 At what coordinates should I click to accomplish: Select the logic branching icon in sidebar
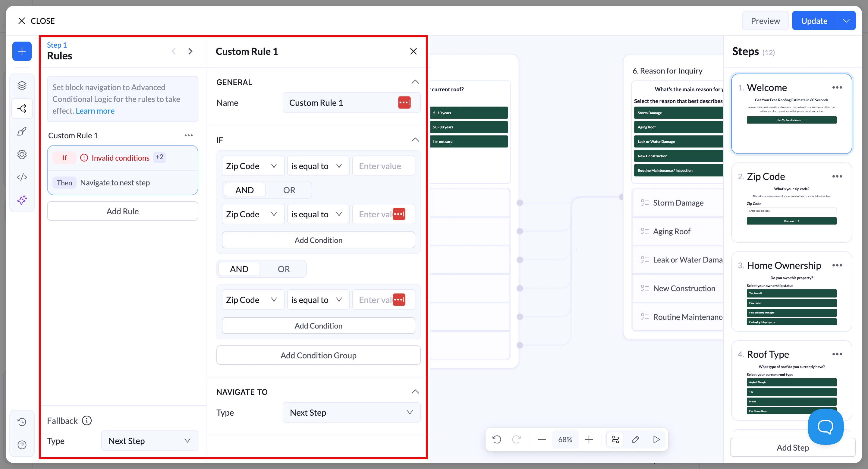[x=22, y=109]
